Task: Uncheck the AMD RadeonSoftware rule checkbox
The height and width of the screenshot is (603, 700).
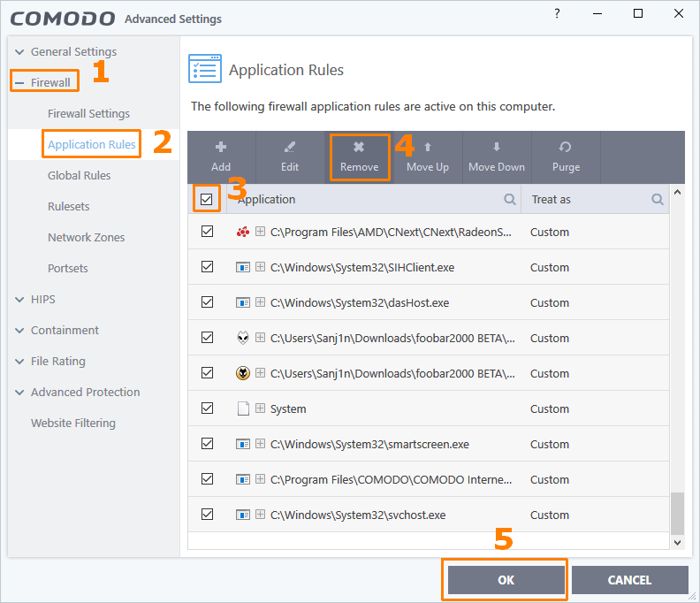Action: click(207, 232)
